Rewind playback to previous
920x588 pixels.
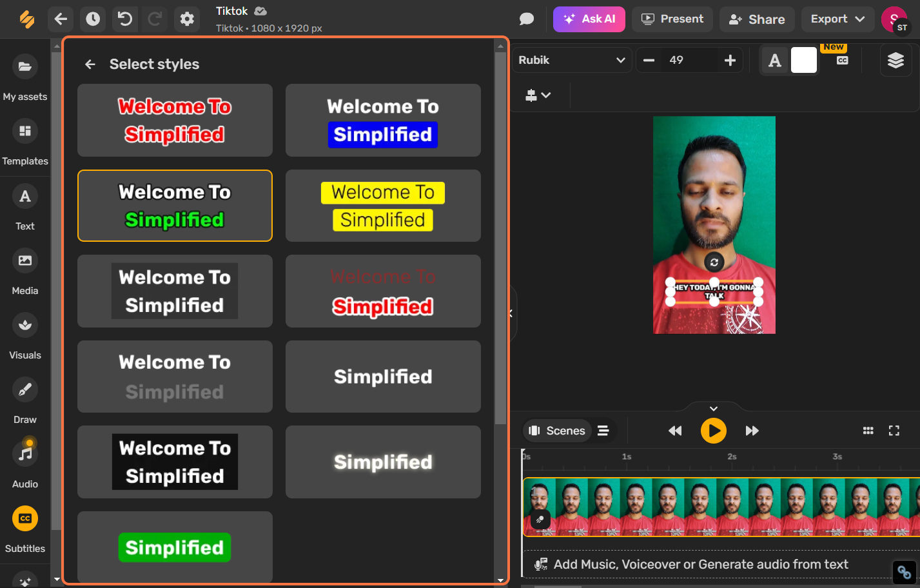click(675, 431)
